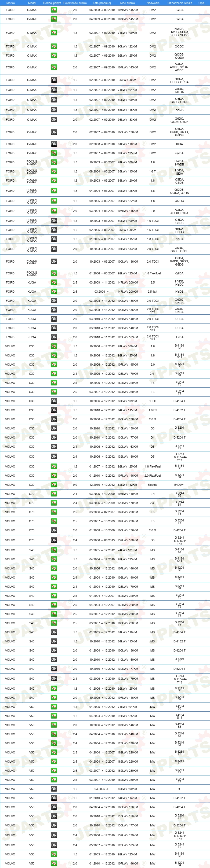
Task: Click the 2.5 4x4 body cell
Action: coord(152,292)
